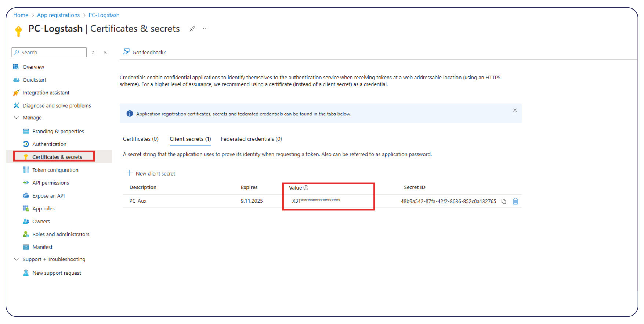
Task: Click the Token configuration bars icon
Action: (26, 170)
